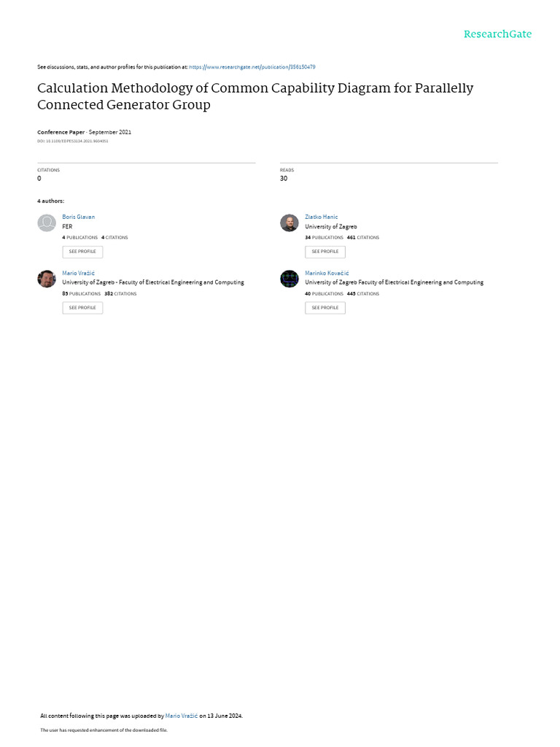
Task: Open Marinko Kovačić author name link
Action: 327,273
